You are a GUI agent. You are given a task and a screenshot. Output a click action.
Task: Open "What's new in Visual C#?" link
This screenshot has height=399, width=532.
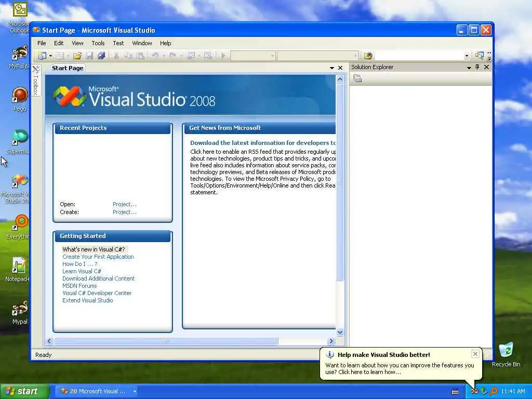94,249
